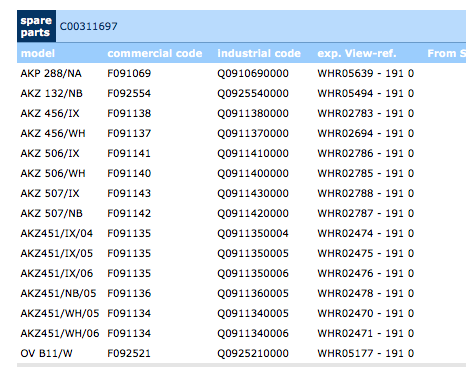This screenshot has height=367, width=466.
Task: Open view reference WHR02788 - 191 0
Action: [x=366, y=193]
